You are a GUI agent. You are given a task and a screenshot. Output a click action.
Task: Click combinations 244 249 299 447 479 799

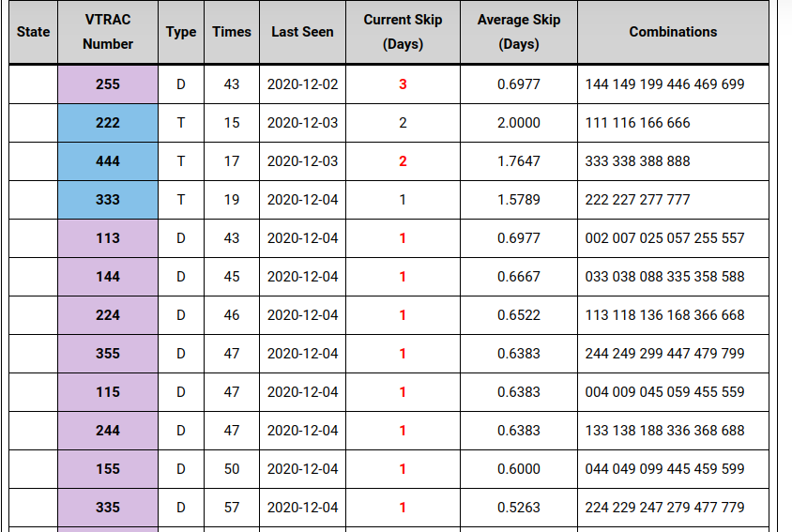pos(664,353)
